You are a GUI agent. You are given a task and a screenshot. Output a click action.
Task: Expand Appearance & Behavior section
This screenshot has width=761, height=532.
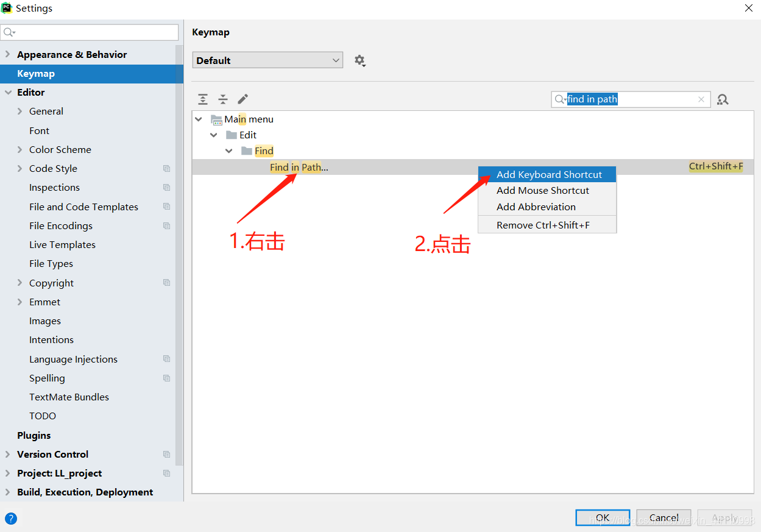click(x=8, y=54)
